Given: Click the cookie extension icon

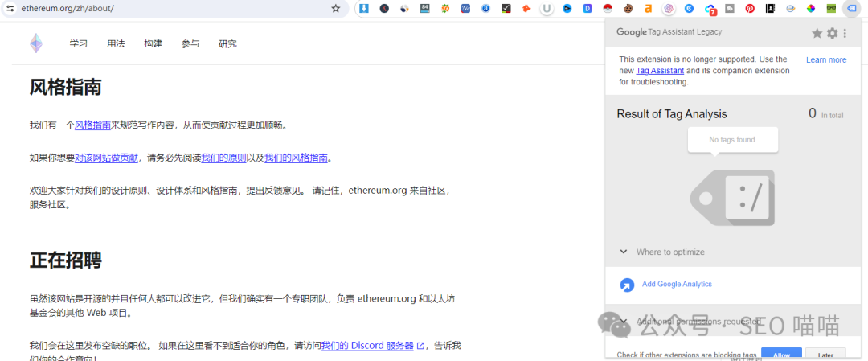Looking at the screenshot, I should (628, 8).
